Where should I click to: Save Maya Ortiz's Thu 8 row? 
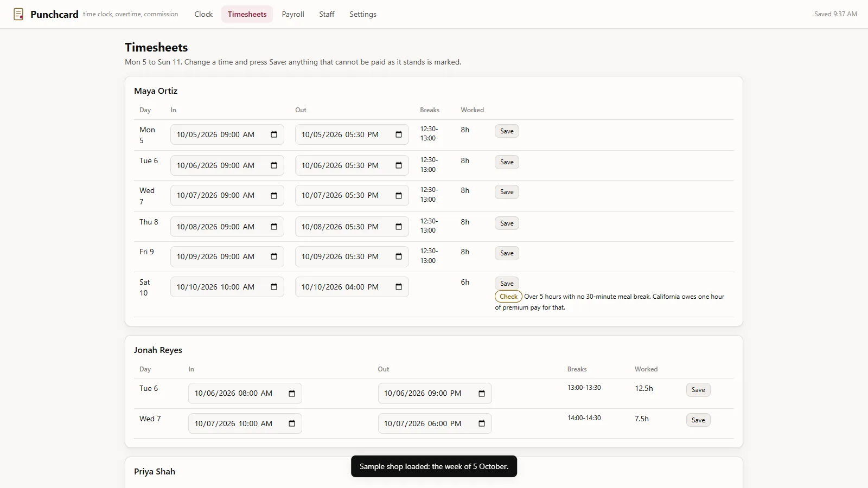[507, 223]
